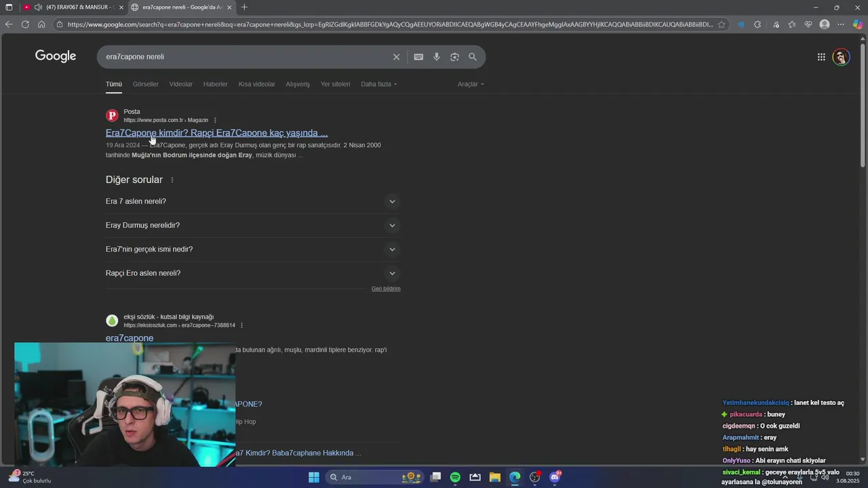Mute the ERAY067 & MANSUR tab audio
The image size is (868, 488).
tap(38, 7)
